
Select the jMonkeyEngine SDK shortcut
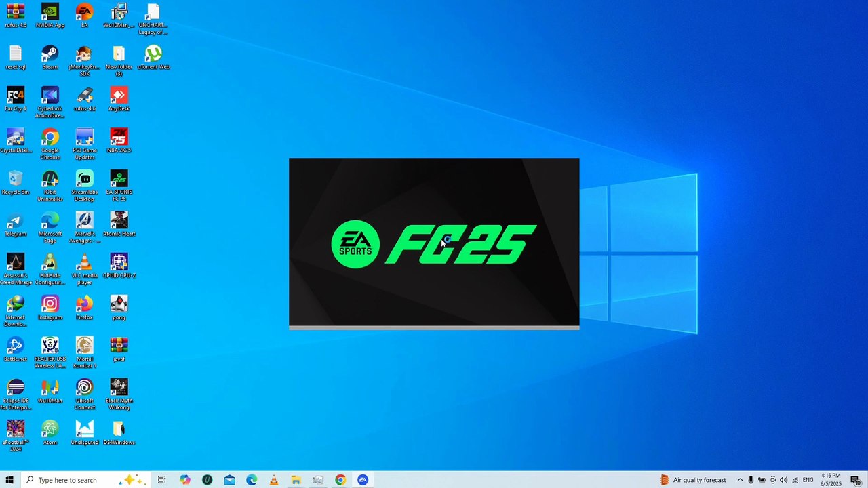click(x=84, y=62)
